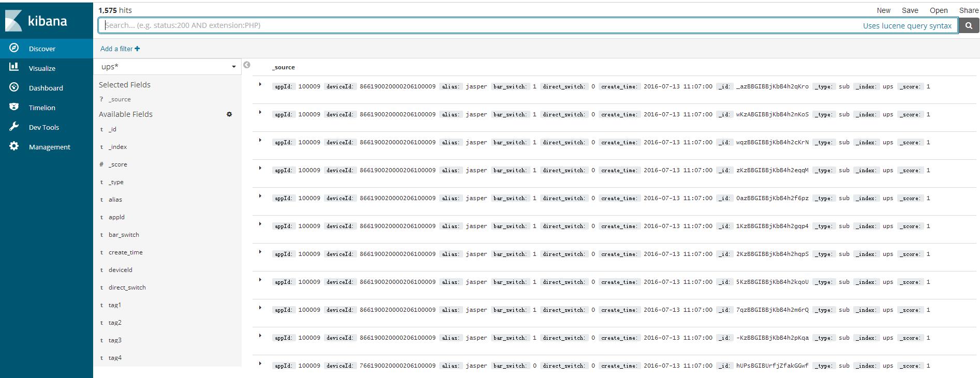The width and height of the screenshot is (980, 378).
Task: Open the Uses lucene query syntax link
Action: tap(907, 26)
